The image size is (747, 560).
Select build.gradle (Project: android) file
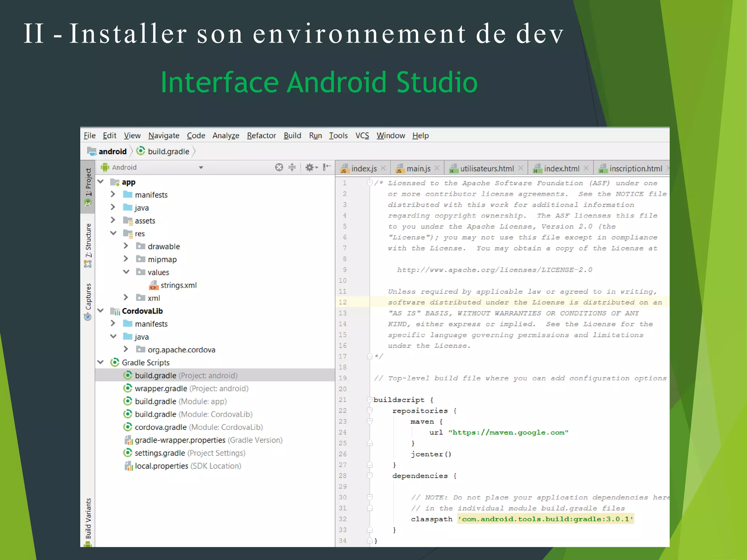click(215, 375)
